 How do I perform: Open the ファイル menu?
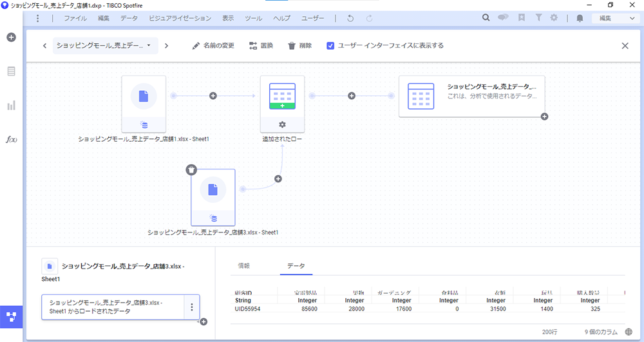(75, 18)
